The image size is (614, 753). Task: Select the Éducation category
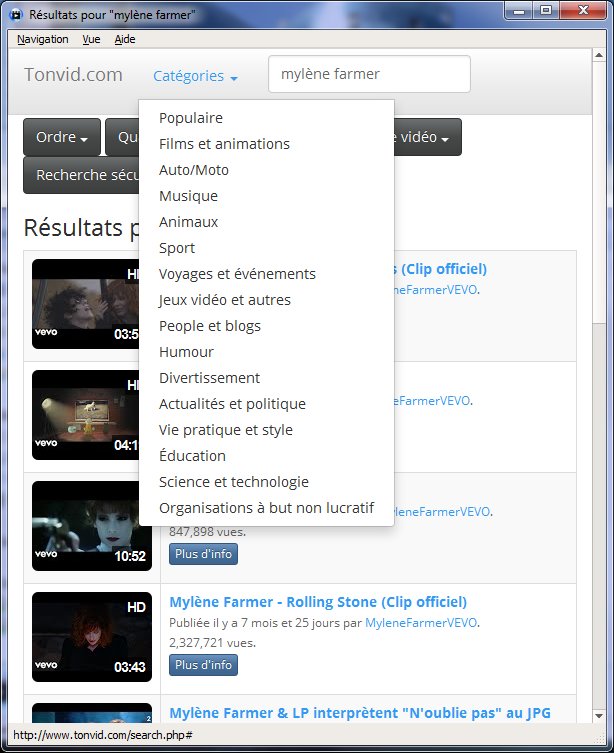pyautogui.click(x=193, y=455)
